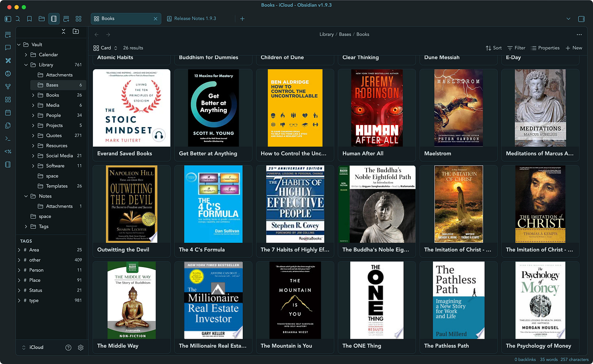
Task: Open the three-dot more options menu
Action: [x=579, y=35]
